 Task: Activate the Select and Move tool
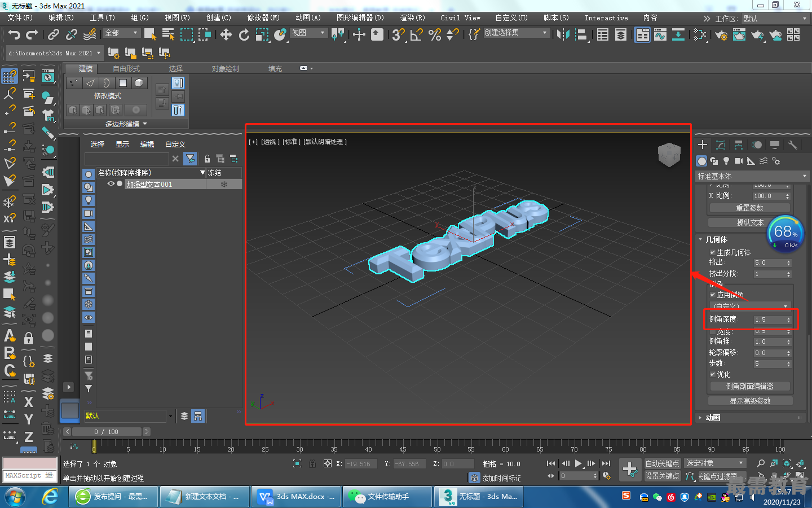[x=226, y=35]
